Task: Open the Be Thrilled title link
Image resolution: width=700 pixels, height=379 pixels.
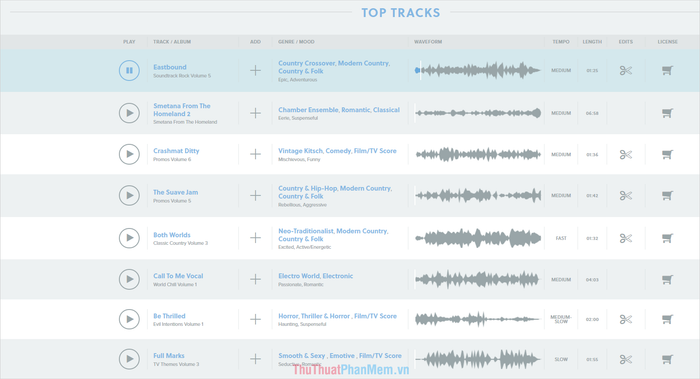Action: pos(169,316)
